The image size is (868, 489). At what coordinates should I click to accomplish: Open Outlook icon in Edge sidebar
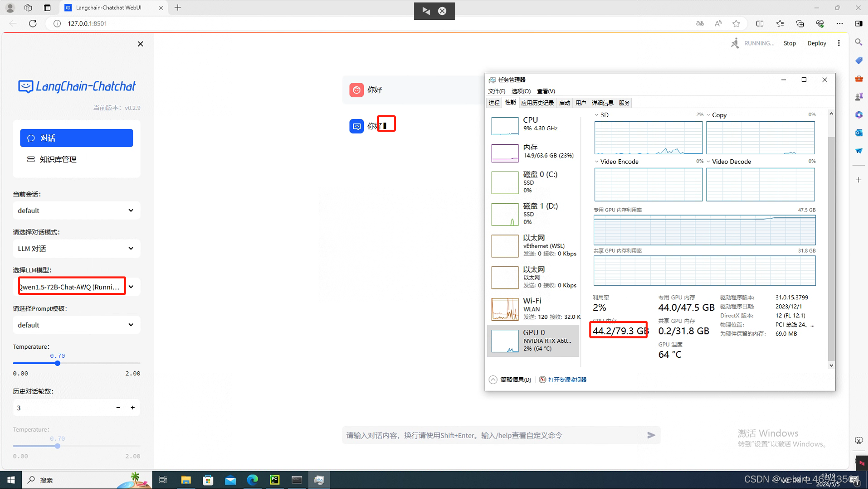[x=859, y=133]
